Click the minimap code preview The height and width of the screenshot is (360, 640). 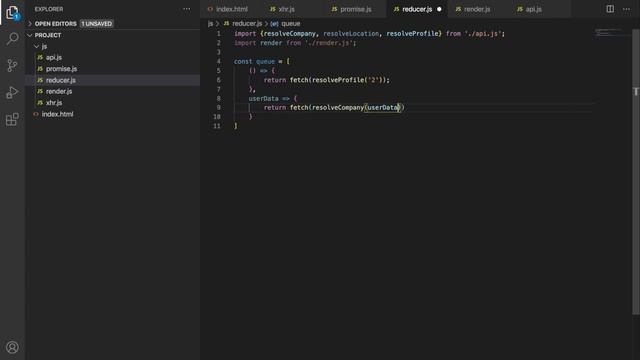pyautogui.click(x=608, y=32)
